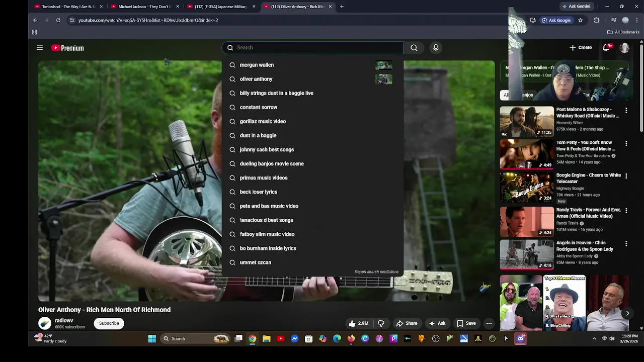Click the Ask Gemini button
This screenshot has height=362, width=644.
click(x=576, y=7)
